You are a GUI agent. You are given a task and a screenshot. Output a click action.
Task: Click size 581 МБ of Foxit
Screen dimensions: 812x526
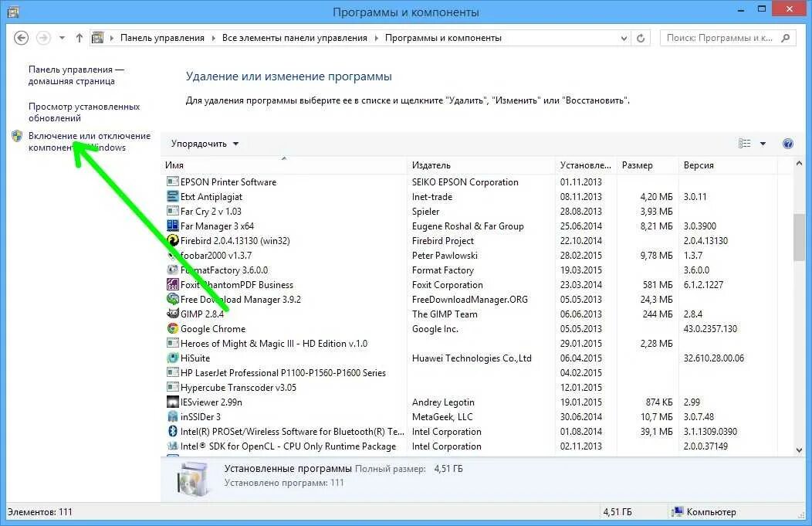pos(657,284)
